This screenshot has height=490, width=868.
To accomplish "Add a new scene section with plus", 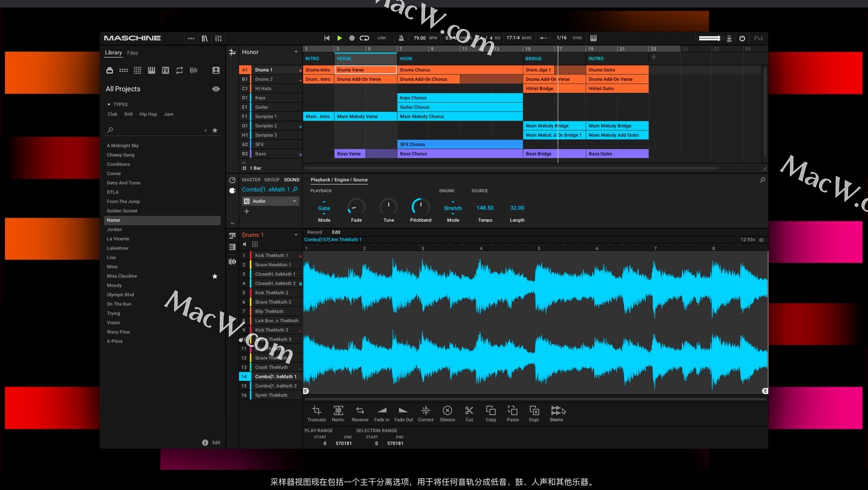I will 653,57.
